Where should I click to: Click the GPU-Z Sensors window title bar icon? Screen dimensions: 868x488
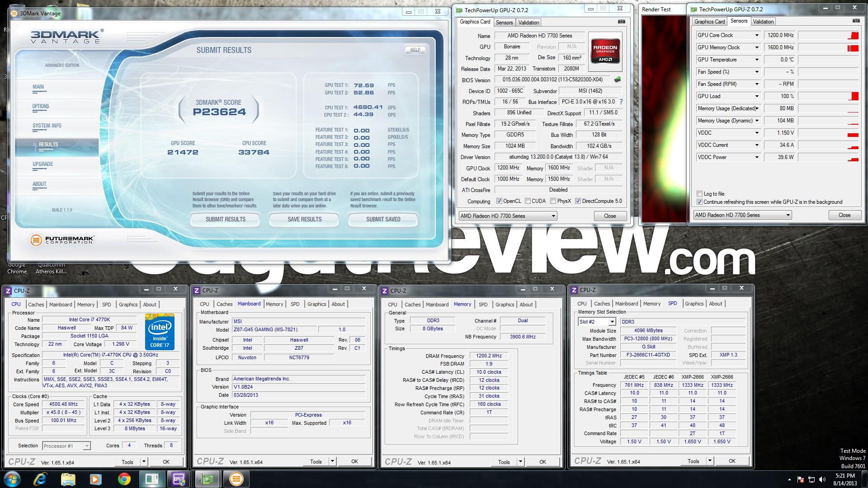pyautogui.click(x=693, y=9)
